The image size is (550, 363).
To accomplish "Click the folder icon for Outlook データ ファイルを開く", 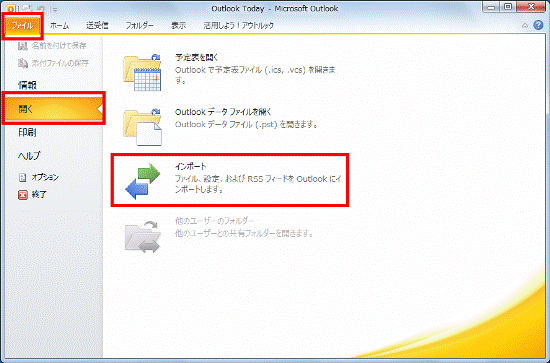I will pos(142,127).
